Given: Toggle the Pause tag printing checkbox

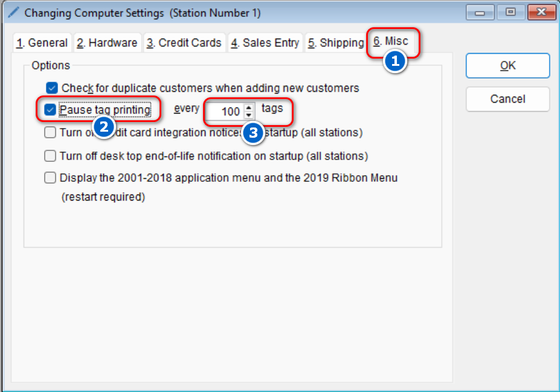Looking at the screenshot, I should pyautogui.click(x=50, y=111).
